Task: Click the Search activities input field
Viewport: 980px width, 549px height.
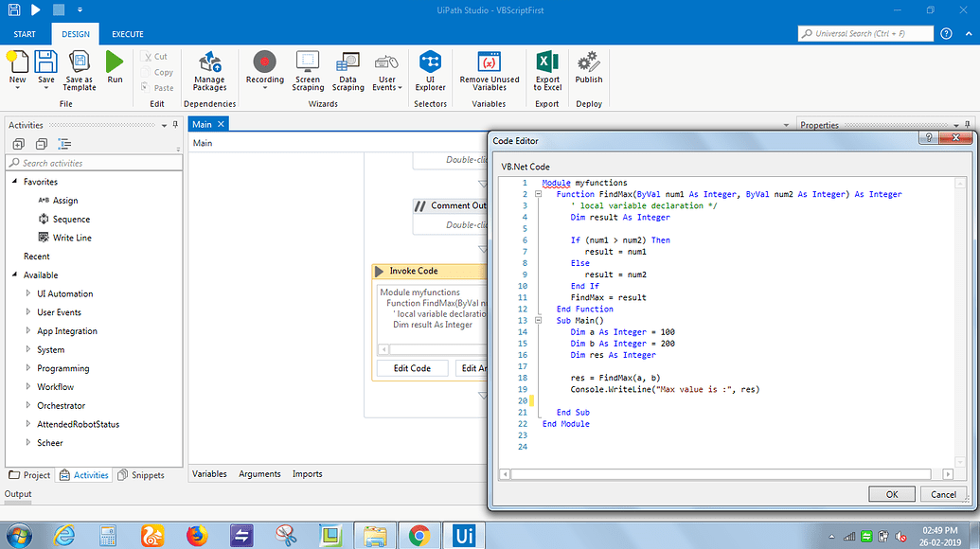Action: 95,163
